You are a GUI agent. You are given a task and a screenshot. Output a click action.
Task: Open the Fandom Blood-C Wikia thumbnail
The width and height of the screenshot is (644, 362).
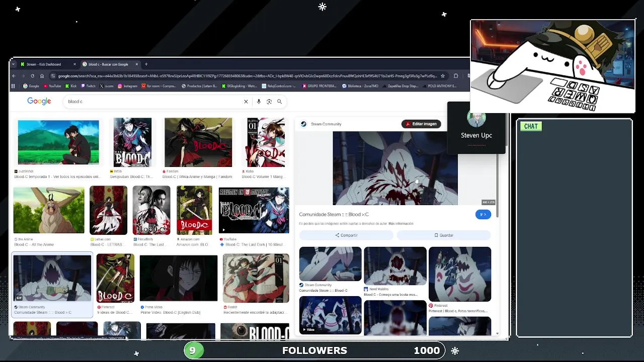(x=198, y=142)
